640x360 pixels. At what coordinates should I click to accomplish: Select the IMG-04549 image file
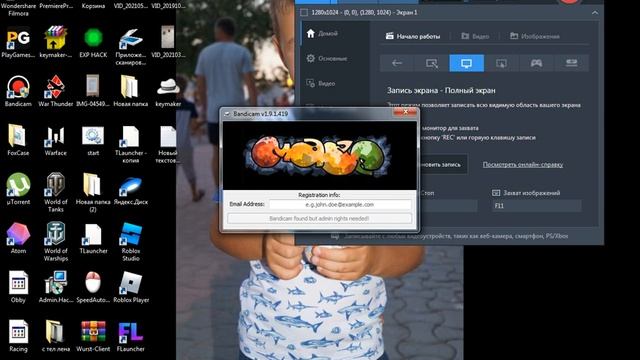(93, 86)
